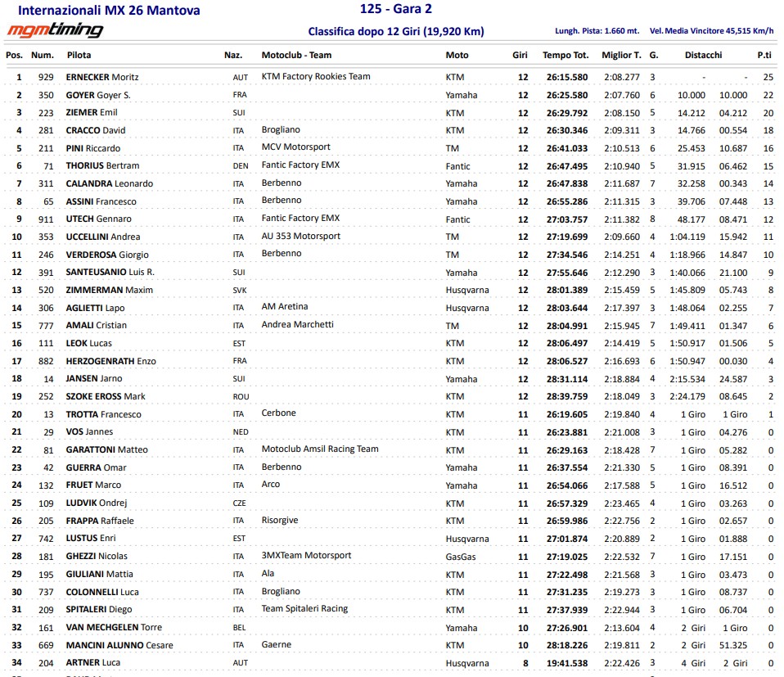Click the Internazionali MX 26 Mantova title
This screenshot has width=784, height=677.
[x=109, y=11]
